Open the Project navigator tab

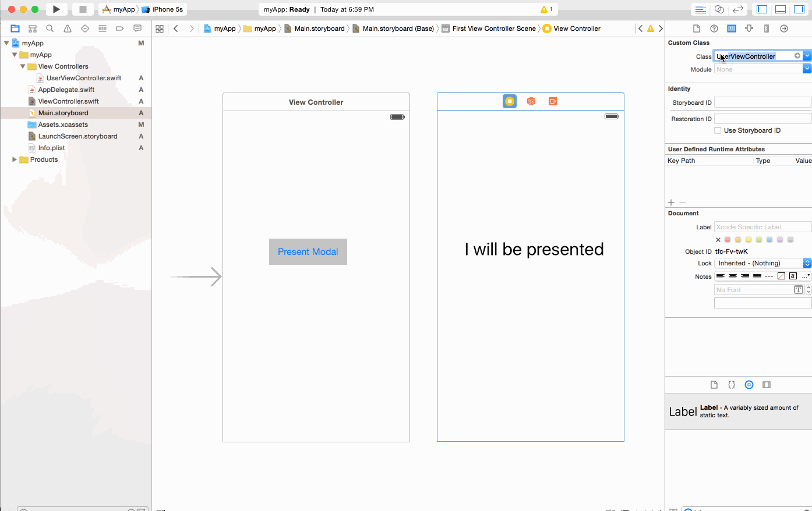15,29
